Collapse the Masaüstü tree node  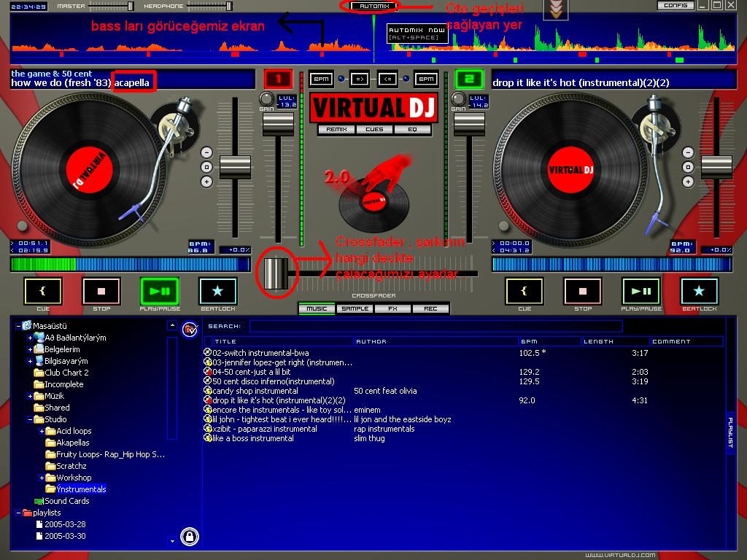coord(18,326)
